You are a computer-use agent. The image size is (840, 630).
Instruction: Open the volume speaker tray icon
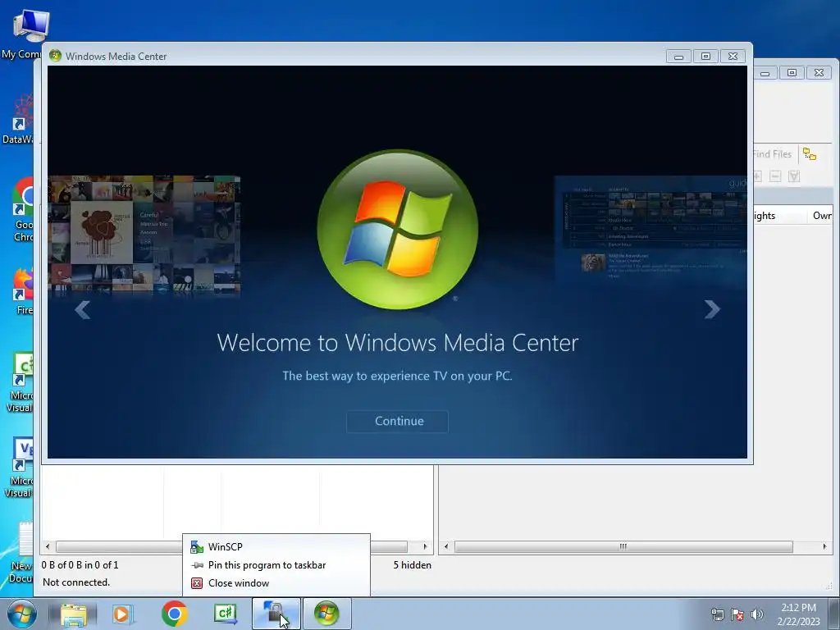757,615
